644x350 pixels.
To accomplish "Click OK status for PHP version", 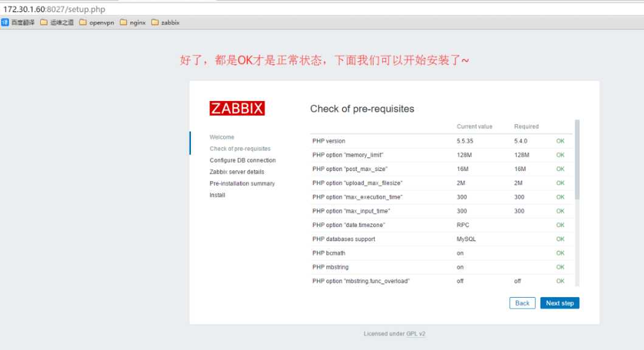I will coord(560,141).
